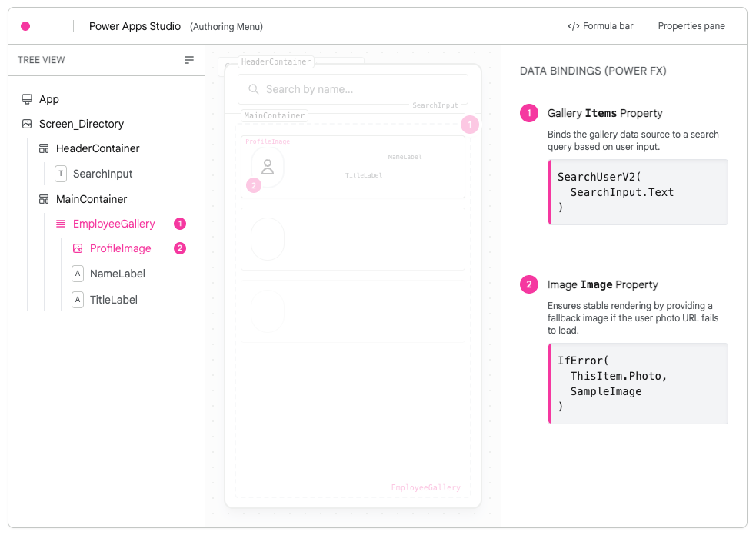Screen dimensions: 756x535
Task: Click the MainContainer layout icon
Action: (x=44, y=199)
